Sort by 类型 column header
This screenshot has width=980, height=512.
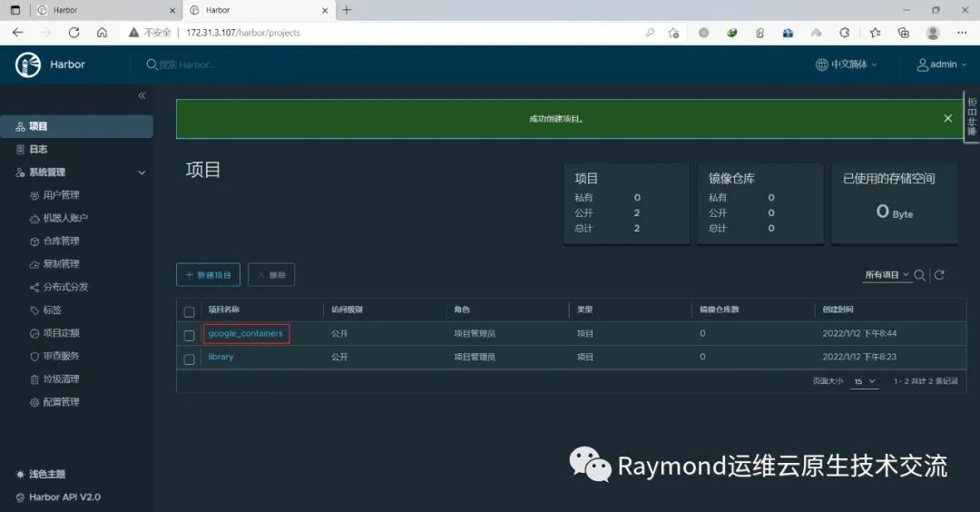coord(585,310)
